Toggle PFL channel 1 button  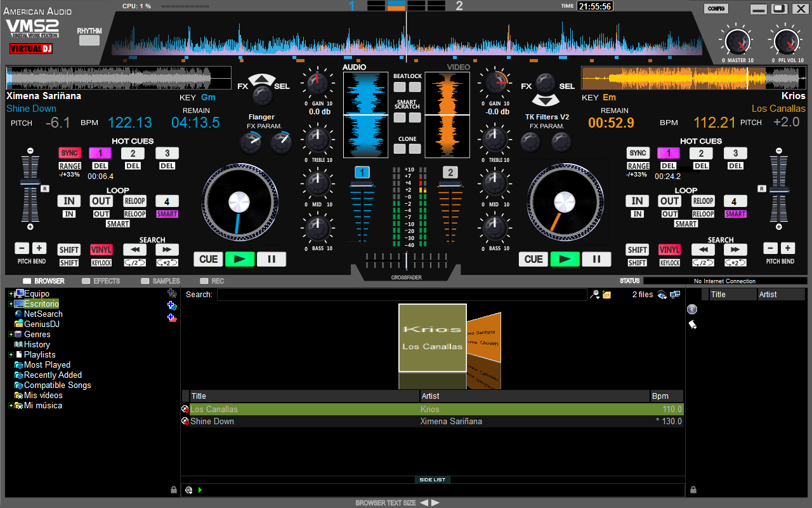[362, 173]
